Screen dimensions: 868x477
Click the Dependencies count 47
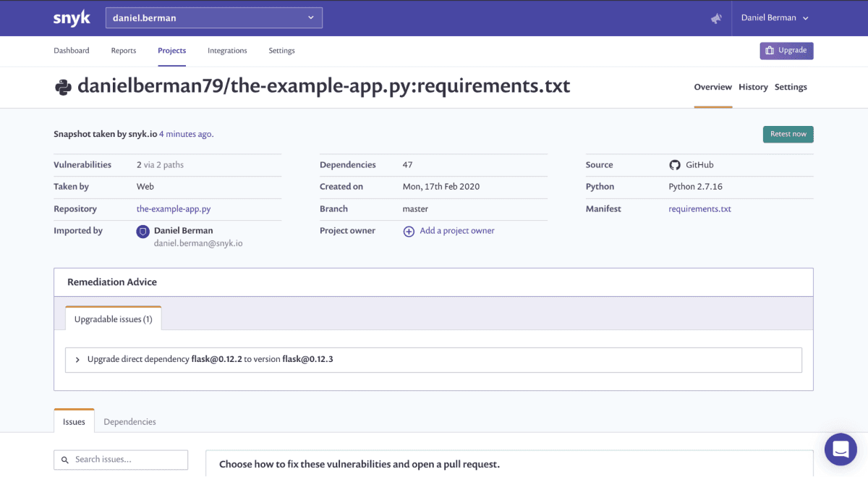[x=407, y=165]
